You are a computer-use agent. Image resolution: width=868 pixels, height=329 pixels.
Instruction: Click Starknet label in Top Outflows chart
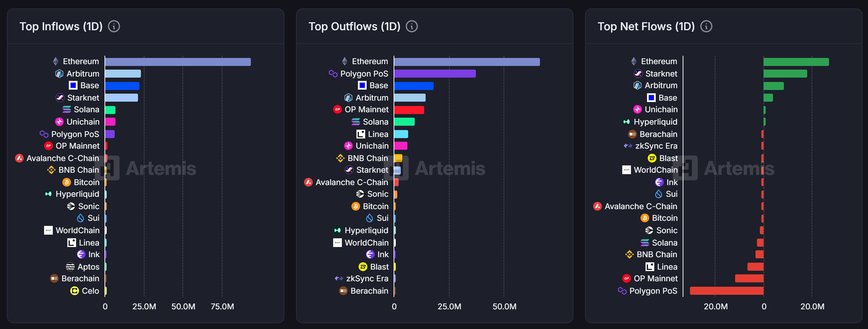pyautogui.click(x=372, y=170)
